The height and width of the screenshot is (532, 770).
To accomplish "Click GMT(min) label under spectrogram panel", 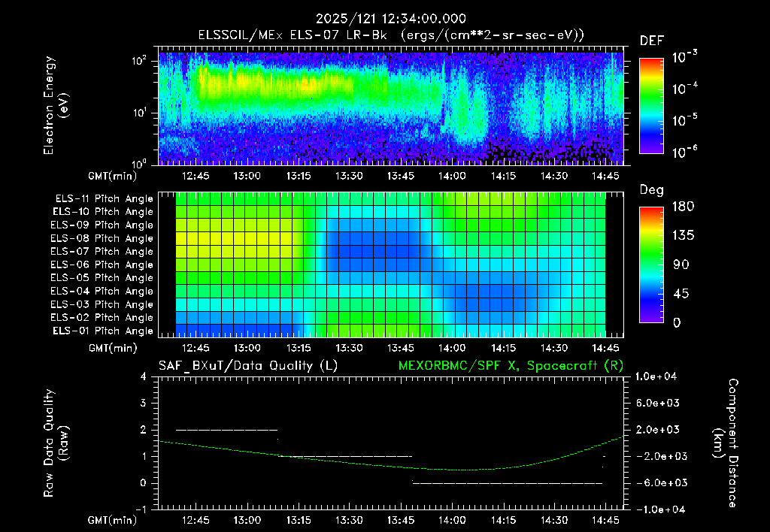I will (x=112, y=176).
